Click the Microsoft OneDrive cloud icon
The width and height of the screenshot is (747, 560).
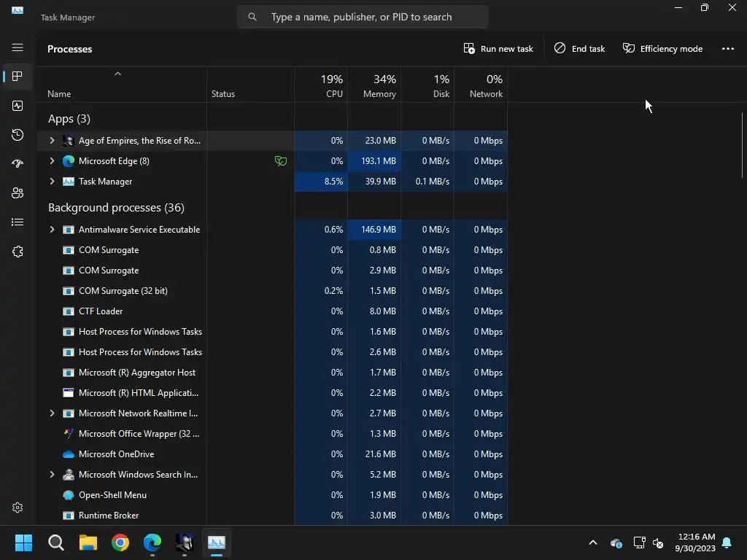pyautogui.click(x=69, y=454)
